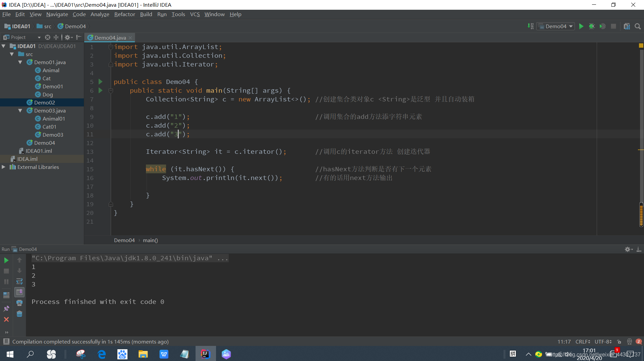Viewport: 644px width, 361px height.
Task: Click the src breadcrumb in navigation bar
Action: (44, 26)
